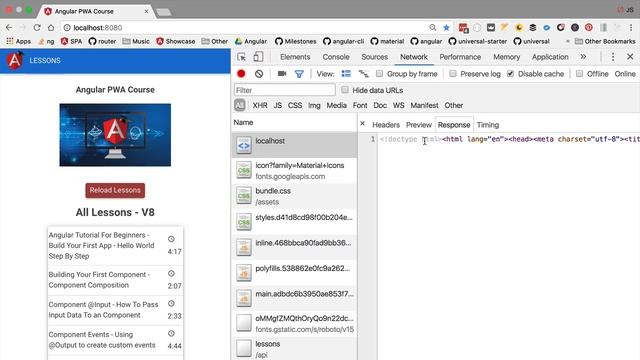The width and height of the screenshot is (640, 360).
Task: Open the browser home page
Action: pyautogui.click(x=51, y=27)
